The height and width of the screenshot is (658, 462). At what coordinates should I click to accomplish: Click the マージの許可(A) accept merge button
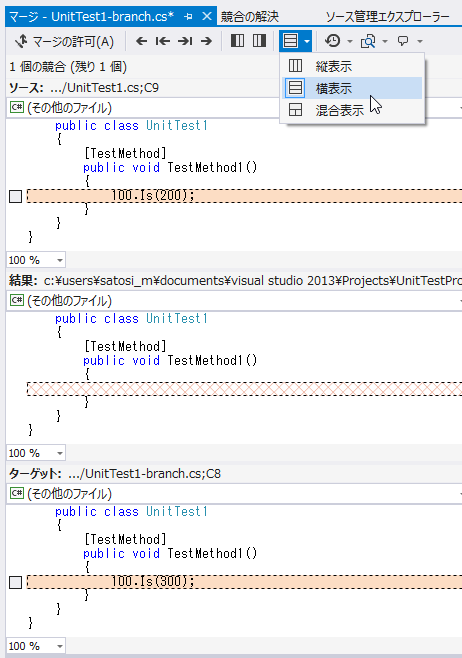click(x=64, y=41)
